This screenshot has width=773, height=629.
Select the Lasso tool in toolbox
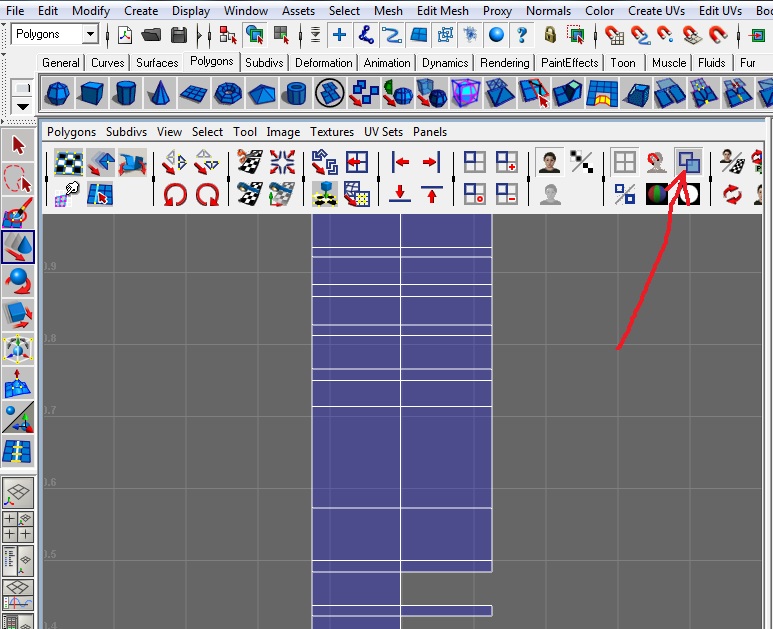coord(18,179)
